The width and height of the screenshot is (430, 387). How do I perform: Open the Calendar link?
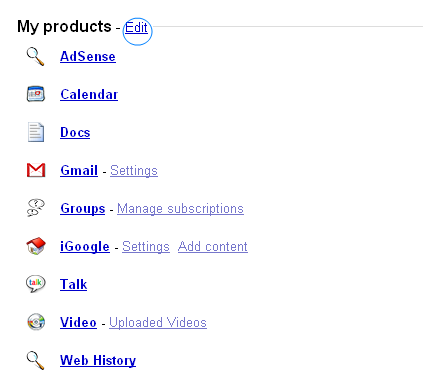pyautogui.click(x=89, y=94)
